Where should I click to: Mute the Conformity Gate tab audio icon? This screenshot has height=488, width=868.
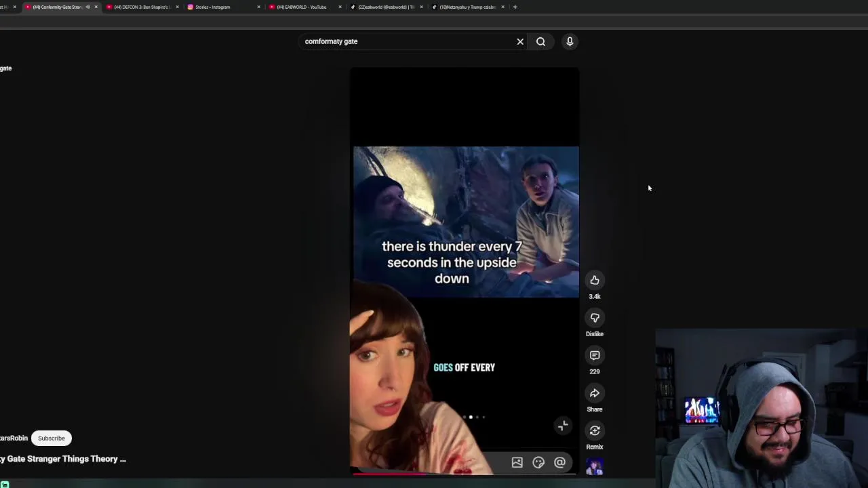87,7
